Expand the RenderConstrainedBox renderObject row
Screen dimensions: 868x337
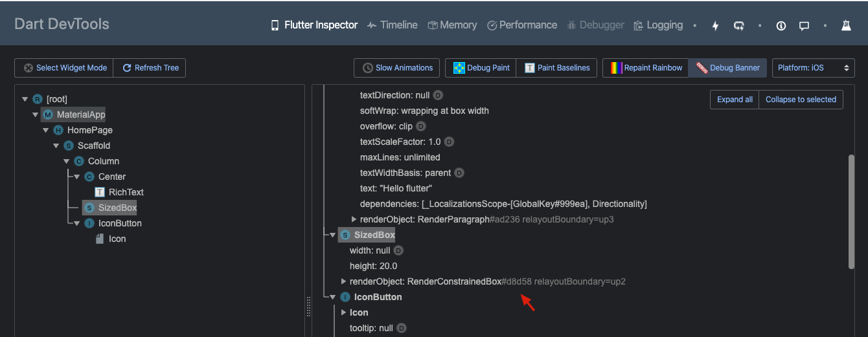344,281
